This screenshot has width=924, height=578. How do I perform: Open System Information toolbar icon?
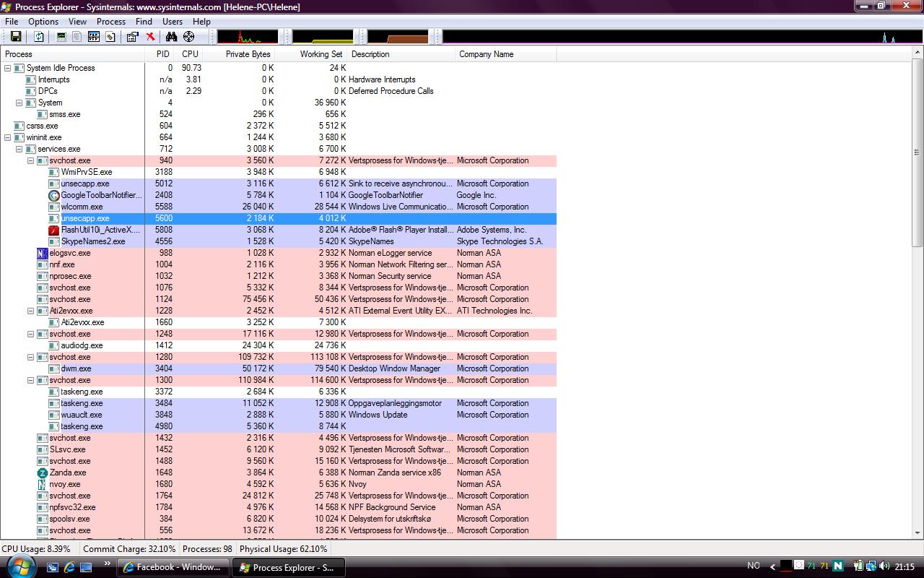[x=61, y=37]
